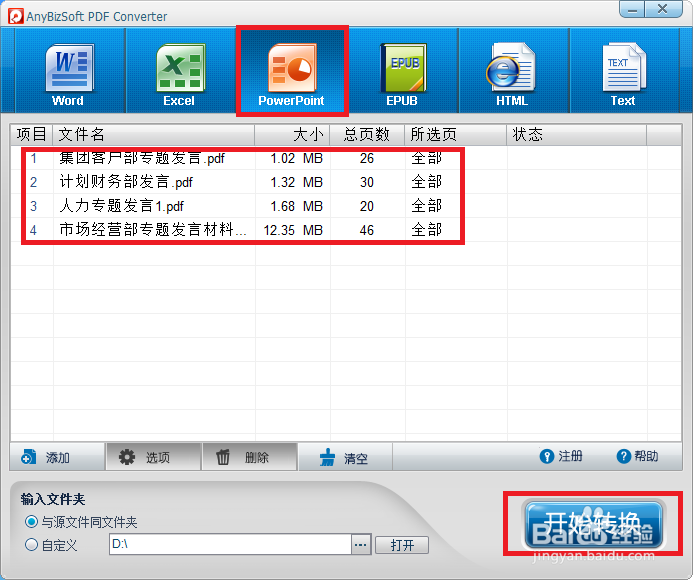693x580 pixels.
Task: Select file 人力专题发言1.pdf
Action: coord(122,206)
